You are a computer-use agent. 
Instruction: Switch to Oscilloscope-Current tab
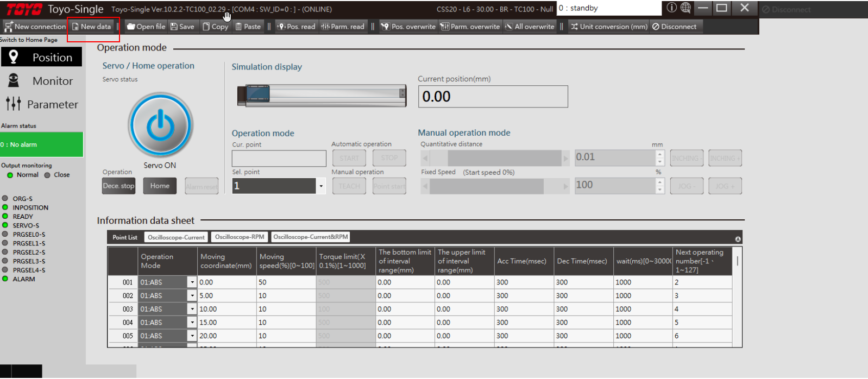(177, 237)
